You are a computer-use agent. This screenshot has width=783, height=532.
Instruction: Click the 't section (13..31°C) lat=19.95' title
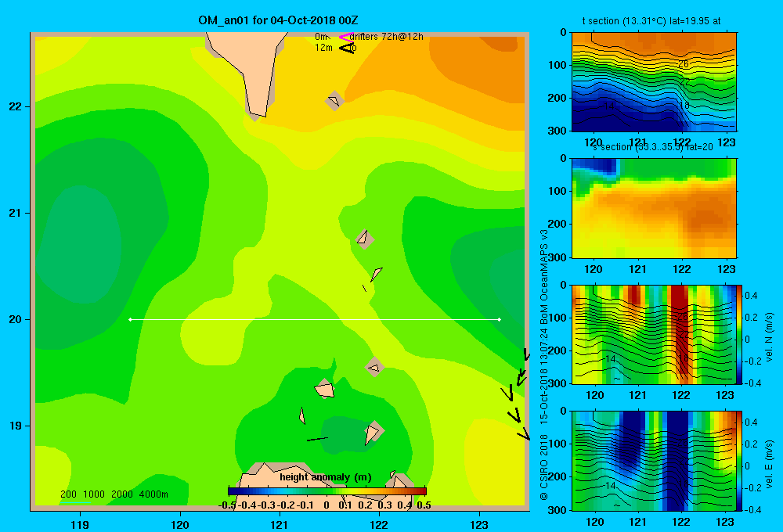(x=651, y=21)
